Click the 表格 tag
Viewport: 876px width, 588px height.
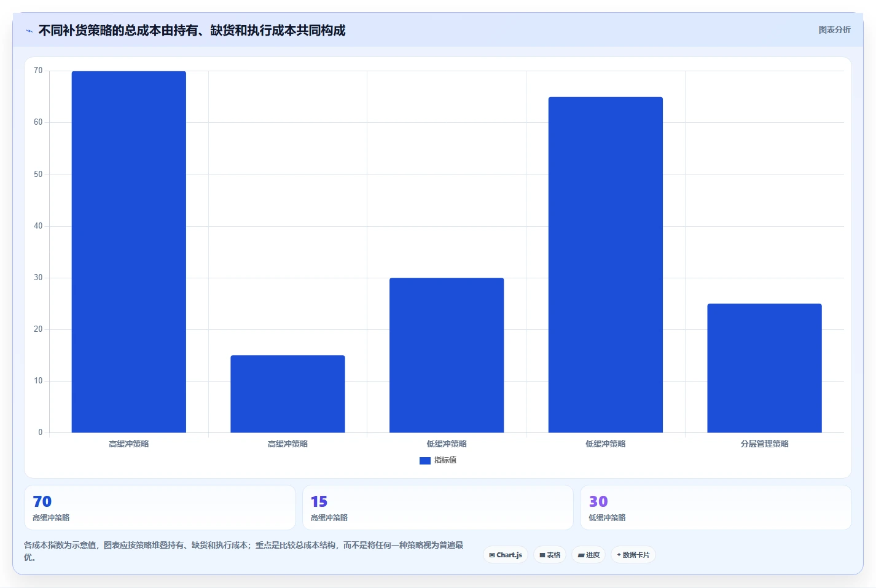[550, 555]
